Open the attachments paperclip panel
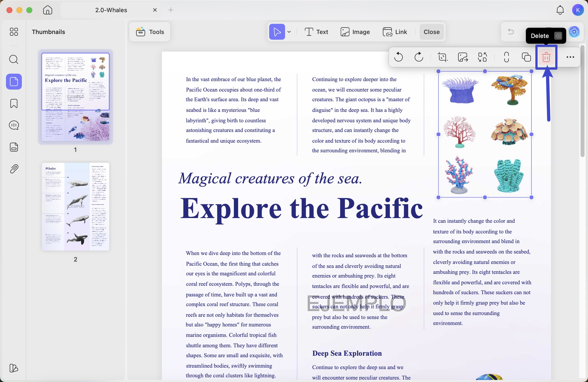The image size is (588, 382). 14,169
